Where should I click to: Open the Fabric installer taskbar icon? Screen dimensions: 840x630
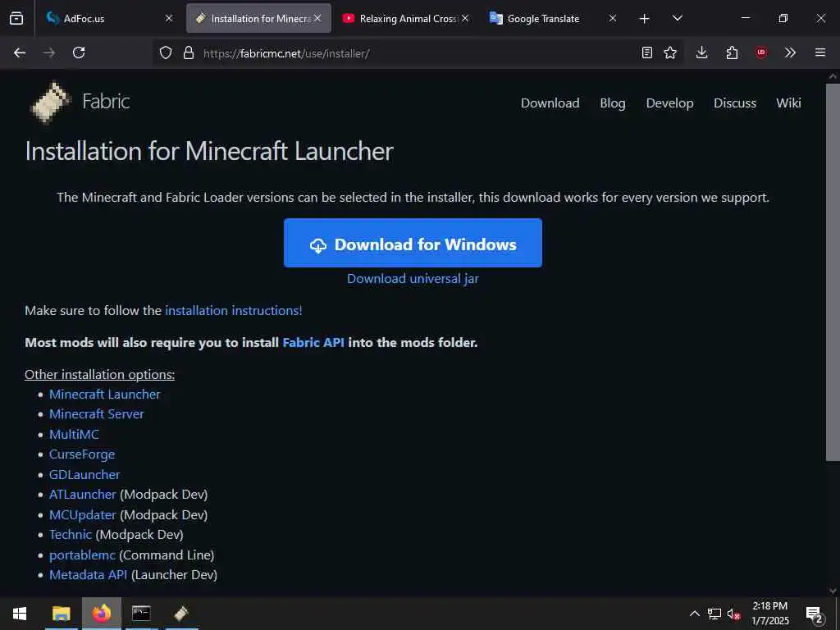(x=181, y=614)
